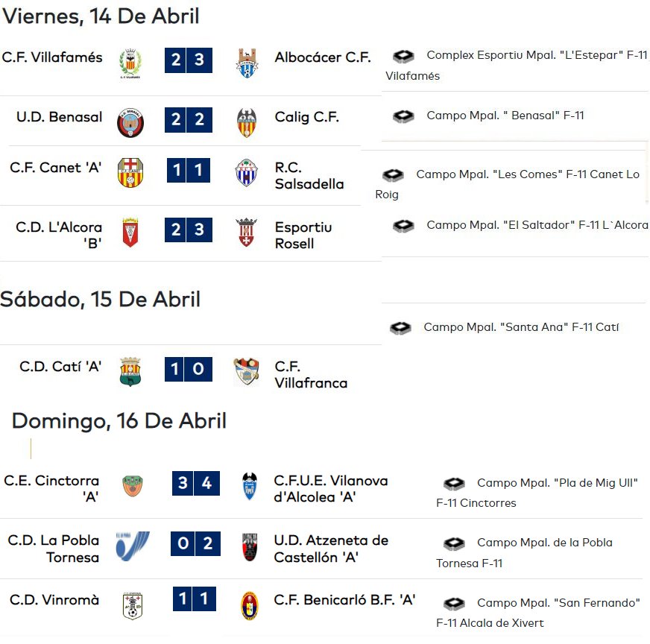
Task: Click the Albocácer C.F. team crest
Action: (247, 63)
